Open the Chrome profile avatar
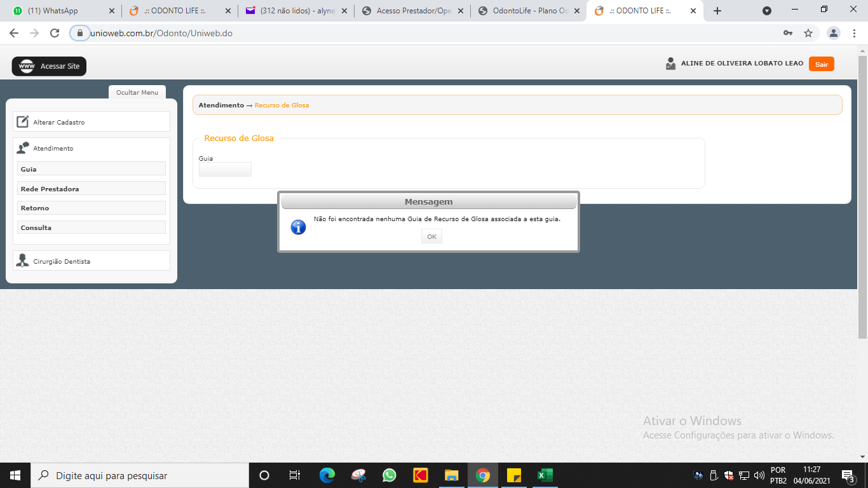This screenshot has width=868, height=488. [x=834, y=33]
